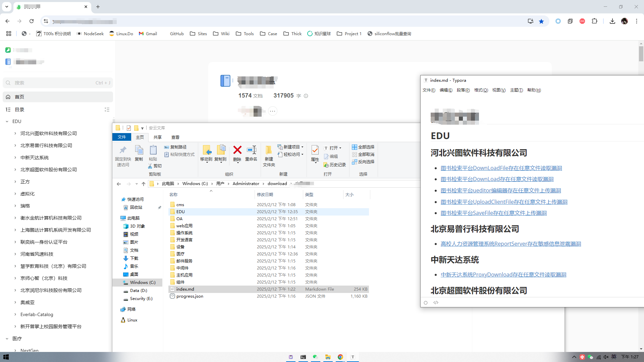The width and height of the screenshot is (644, 362).
Task: Click the red Delete icon in Explorer ribbon
Action: 237,150
